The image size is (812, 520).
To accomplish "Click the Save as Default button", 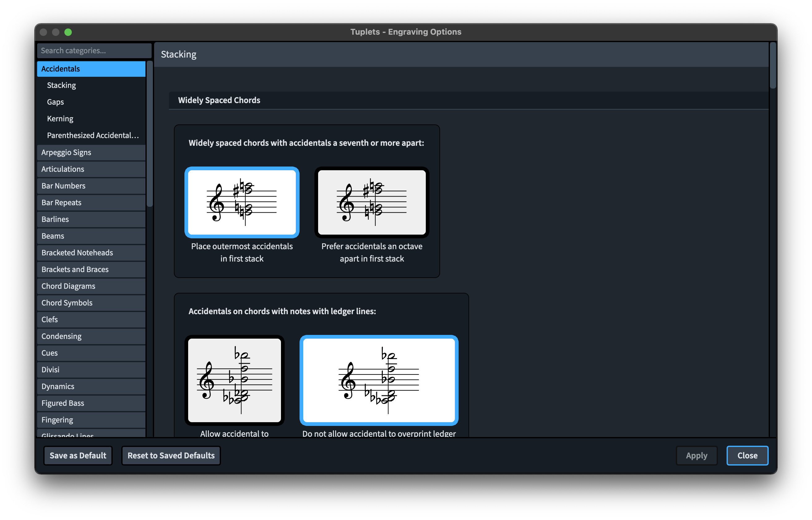I will pyautogui.click(x=78, y=456).
